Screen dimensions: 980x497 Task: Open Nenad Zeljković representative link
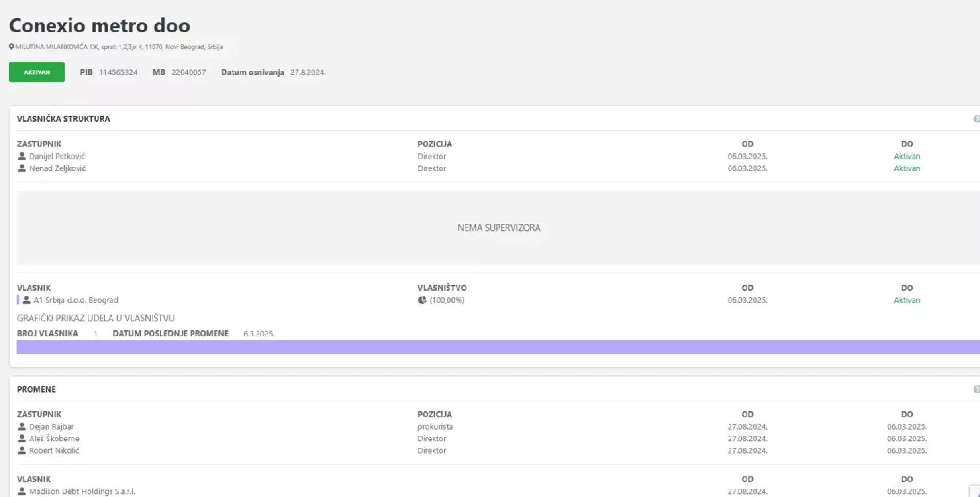tap(57, 168)
